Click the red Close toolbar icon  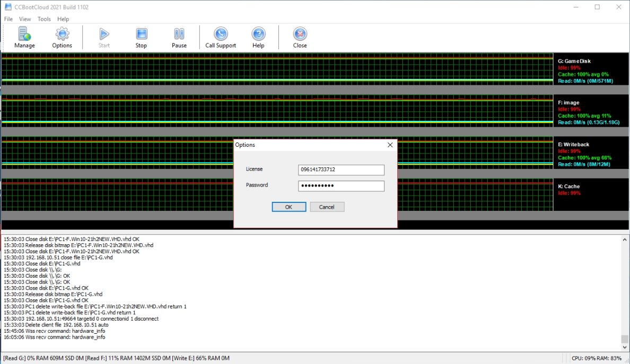tap(300, 35)
